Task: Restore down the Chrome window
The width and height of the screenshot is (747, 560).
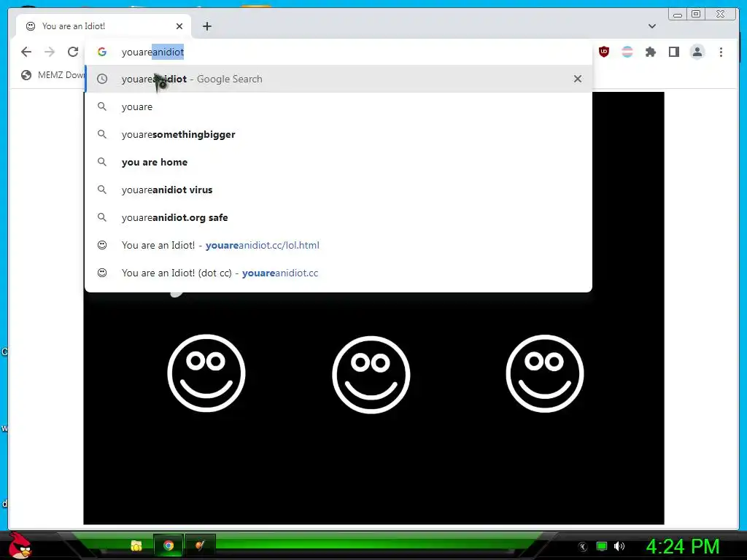Action: (x=695, y=15)
